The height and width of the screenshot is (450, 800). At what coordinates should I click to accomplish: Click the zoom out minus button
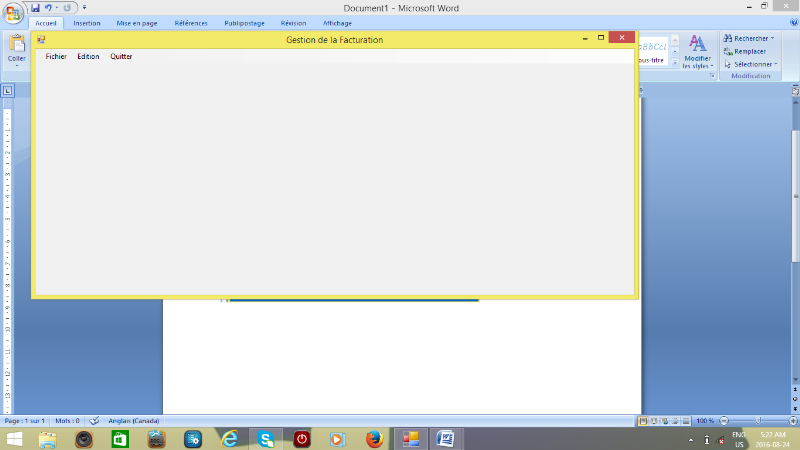pyautogui.click(x=724, y=421)
